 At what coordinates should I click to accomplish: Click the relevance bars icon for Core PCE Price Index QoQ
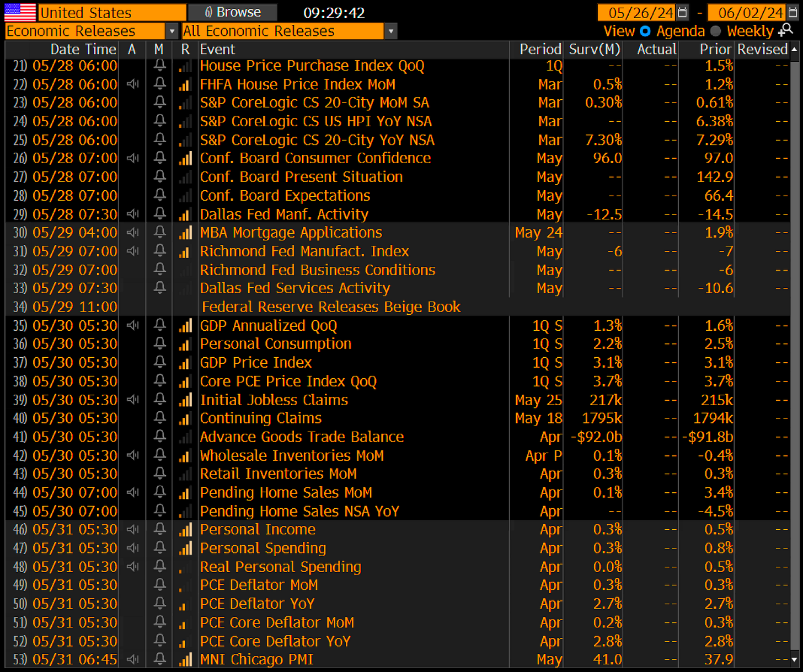point(185,381)
